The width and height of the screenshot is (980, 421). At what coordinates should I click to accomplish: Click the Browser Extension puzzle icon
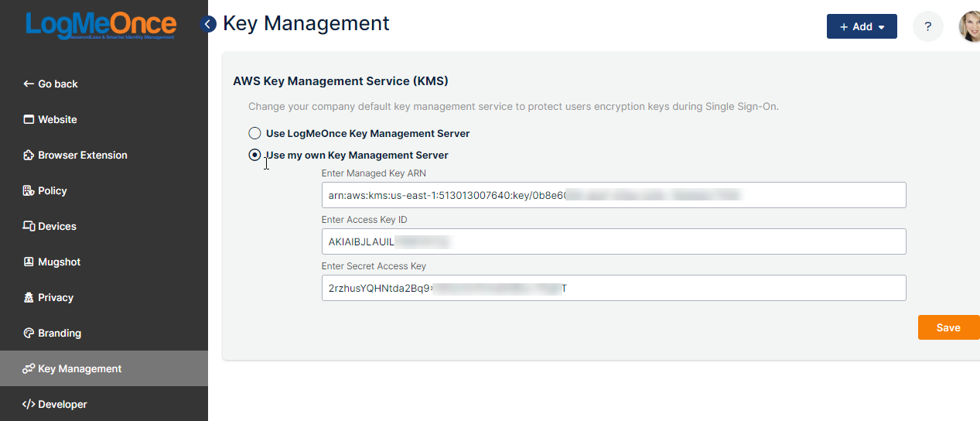29,155
